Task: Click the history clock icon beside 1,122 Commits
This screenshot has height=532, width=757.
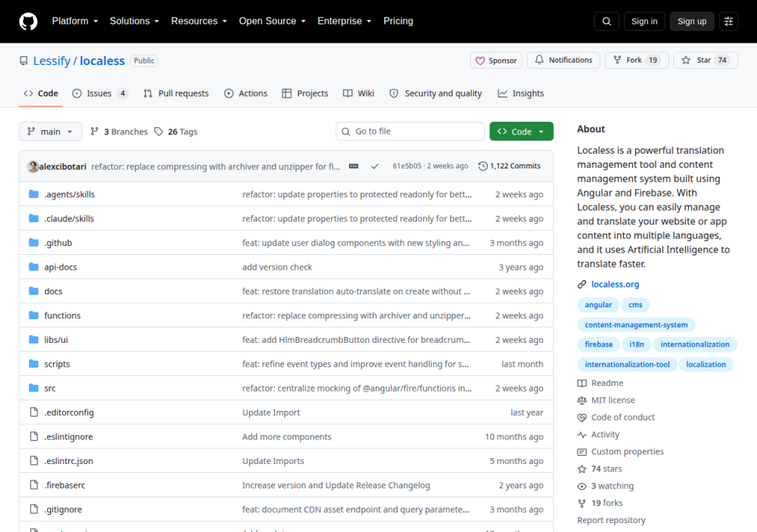Action: [x=483, y=166]
